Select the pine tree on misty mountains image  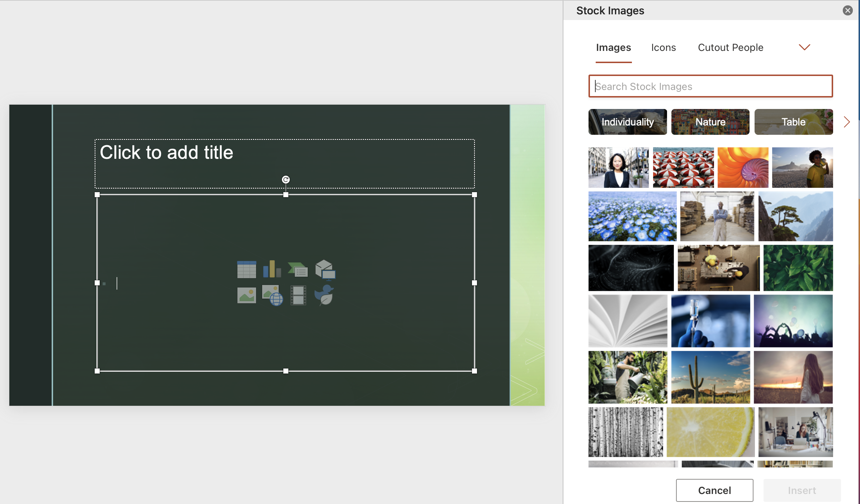[x=795, y=216]
